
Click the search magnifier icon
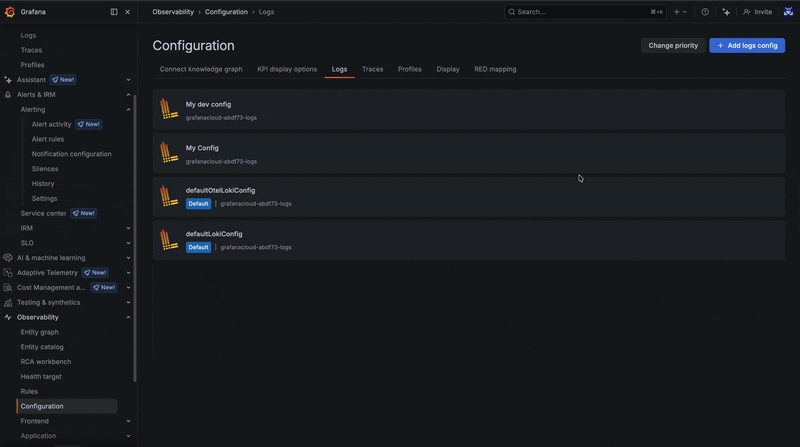(512, 12)
